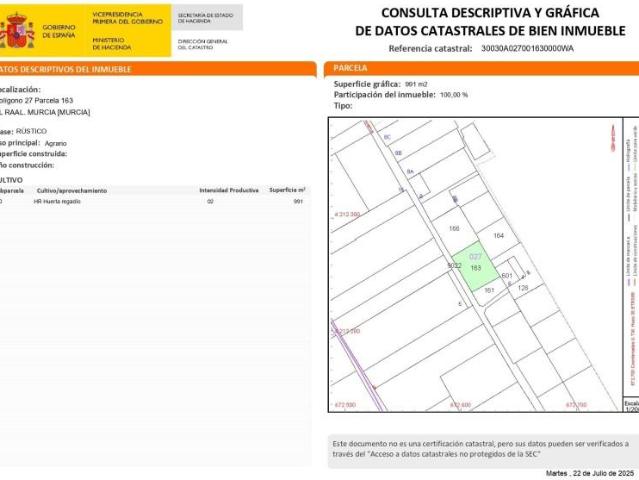This screenshot has width=639, height=480.
Task: Click parcel 161 below the green plot
Action: point(489,290)
